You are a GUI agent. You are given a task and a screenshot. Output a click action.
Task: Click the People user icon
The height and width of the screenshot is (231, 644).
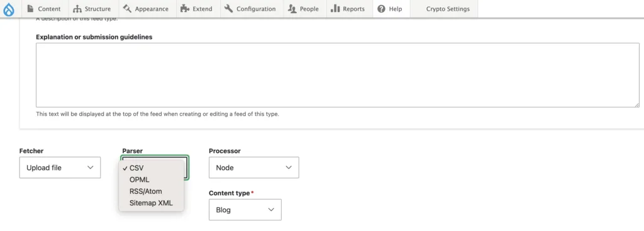[292, 9]
